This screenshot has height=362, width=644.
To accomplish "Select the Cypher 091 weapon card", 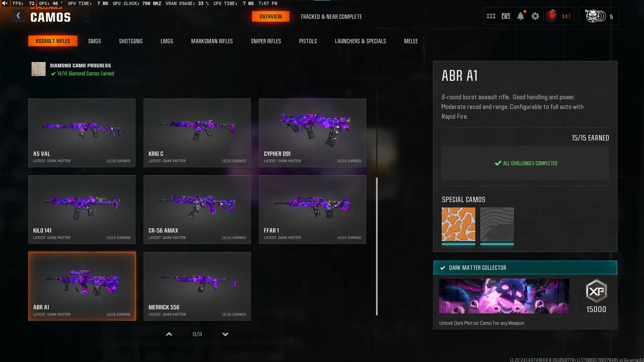I will [313, 133].
